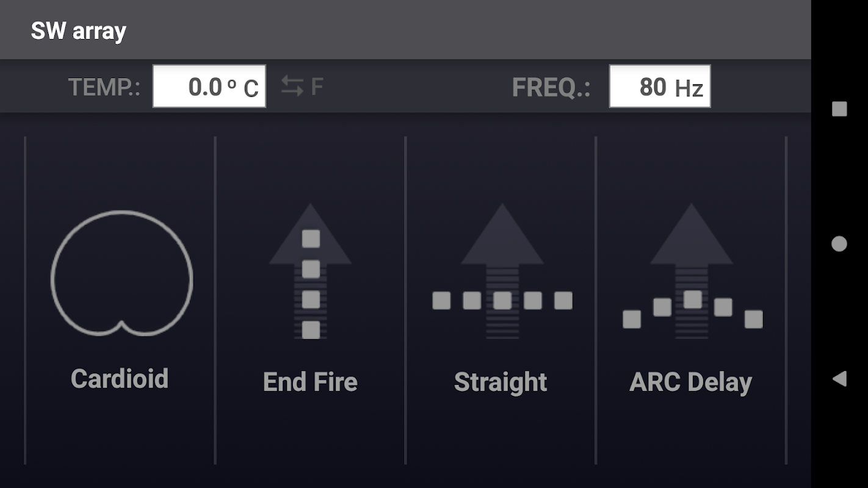Open the ARC Delay curved array icon
Viewport: 868px width, 488px height.
692,272
